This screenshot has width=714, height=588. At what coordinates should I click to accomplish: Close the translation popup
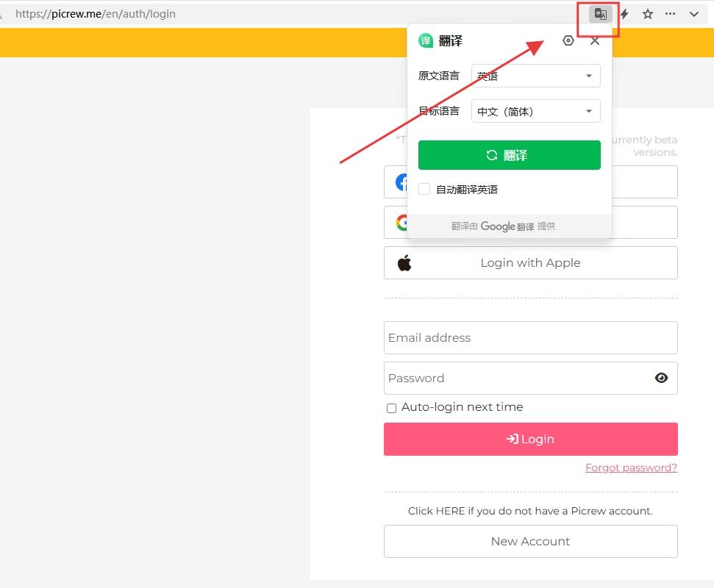tap(595, 41)
